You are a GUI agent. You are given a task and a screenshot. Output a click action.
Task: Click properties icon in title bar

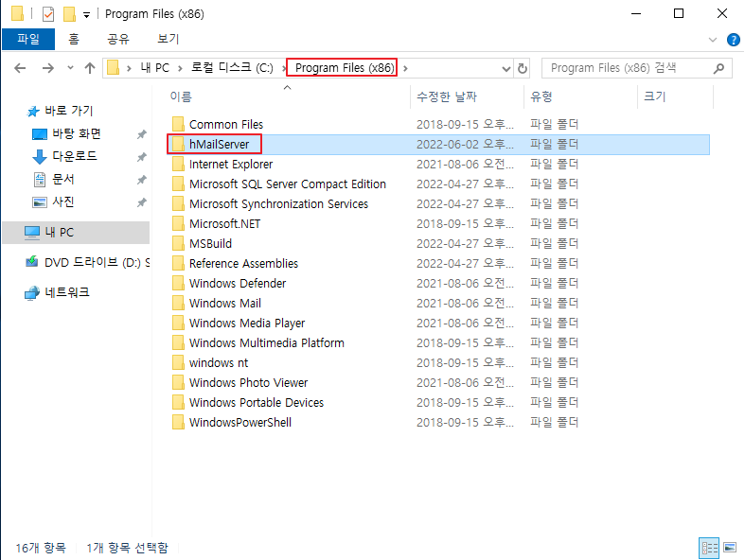48,14
